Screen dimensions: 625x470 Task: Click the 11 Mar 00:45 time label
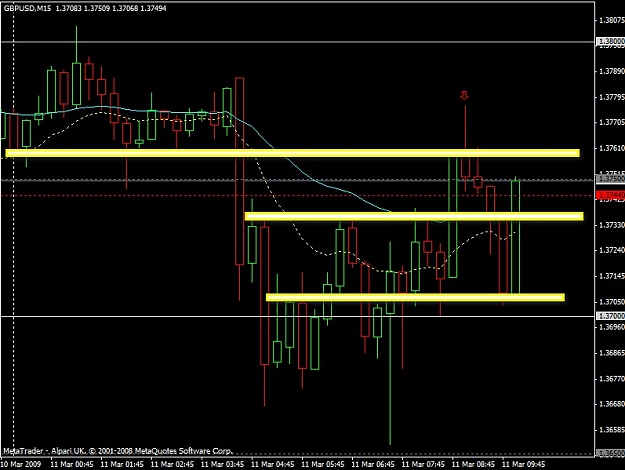[72, 464]
